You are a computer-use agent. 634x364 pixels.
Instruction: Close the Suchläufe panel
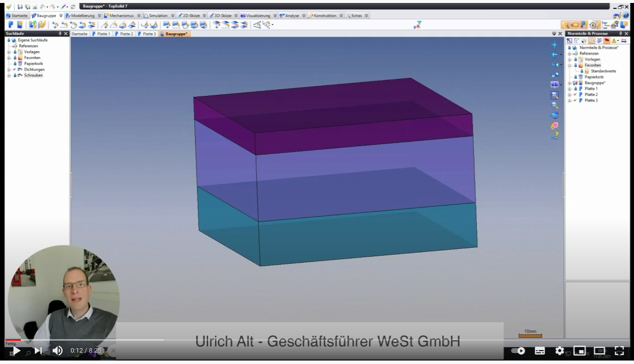66,34
